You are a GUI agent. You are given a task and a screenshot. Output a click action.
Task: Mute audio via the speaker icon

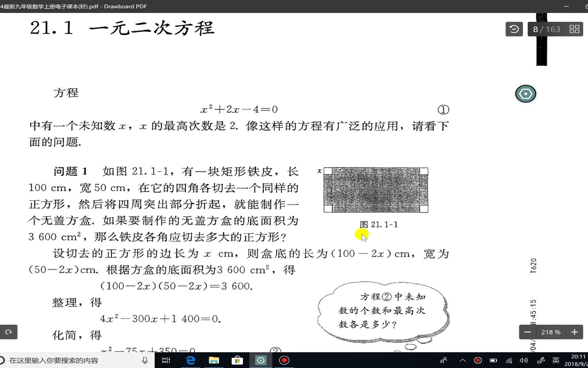pos(524,360)
